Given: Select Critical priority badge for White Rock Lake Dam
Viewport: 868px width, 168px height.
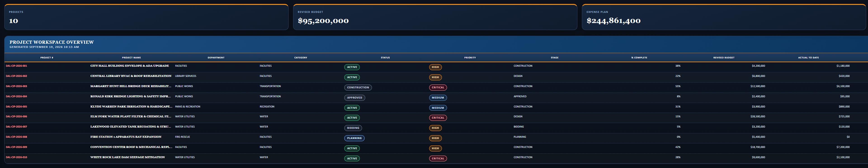Looking at the screenshot, I should point(438,158).
